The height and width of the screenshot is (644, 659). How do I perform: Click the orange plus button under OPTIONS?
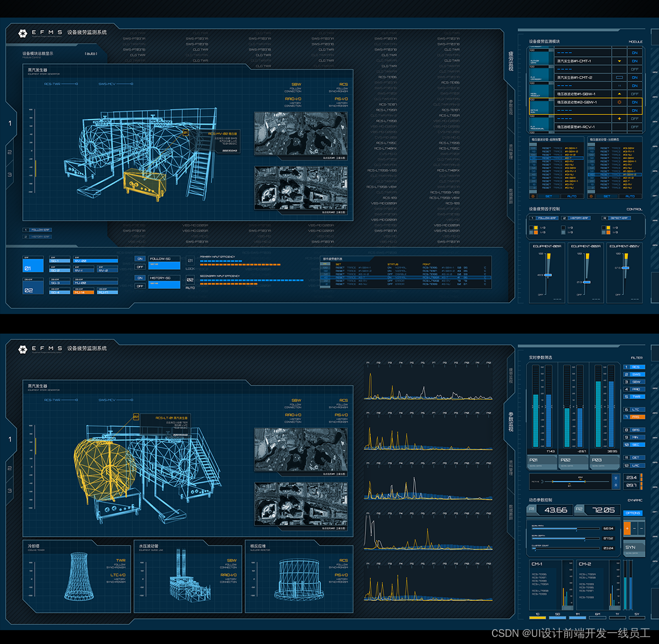pyautogui.click(x=627, y=528)
